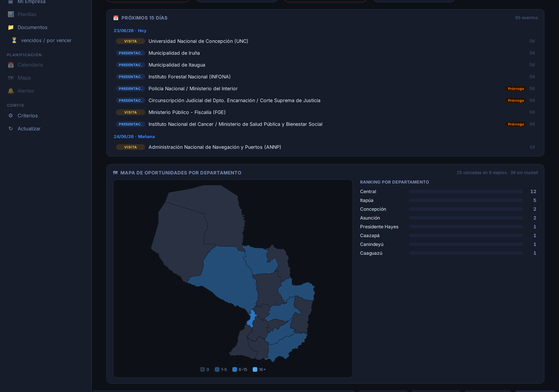The image size is (559, 392).
Task: Click the calendar icon beside Próximos 15 días
Action: tap(116, 18)
